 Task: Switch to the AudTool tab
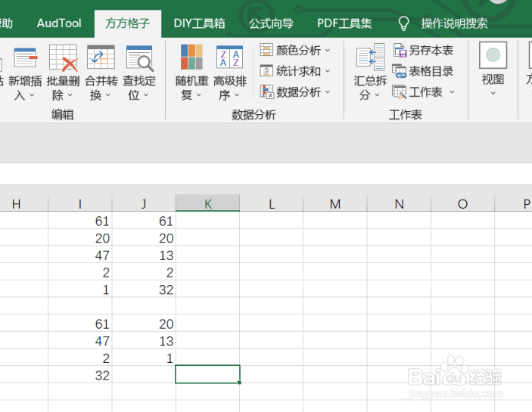(x=59, y=23)
